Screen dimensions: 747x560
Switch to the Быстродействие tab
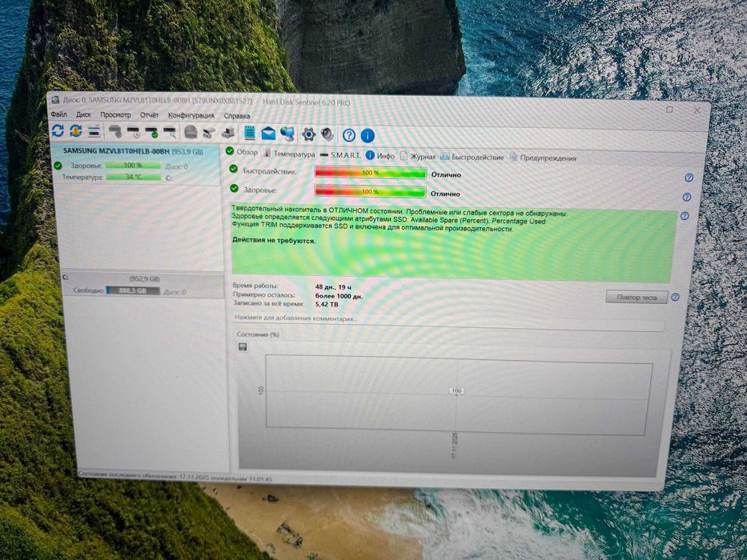(x=472, y=157)
